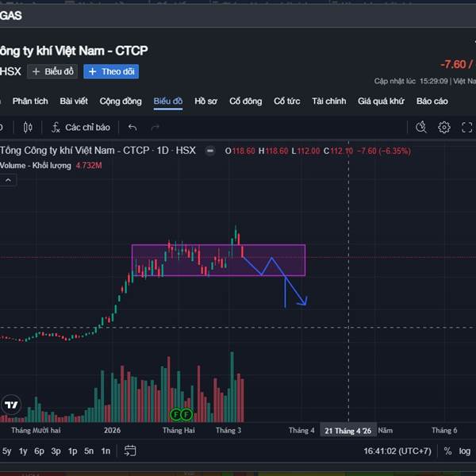Toggle percent scale mode
The width and height of the screenshot is (476, 476).
tap(447, 451)
